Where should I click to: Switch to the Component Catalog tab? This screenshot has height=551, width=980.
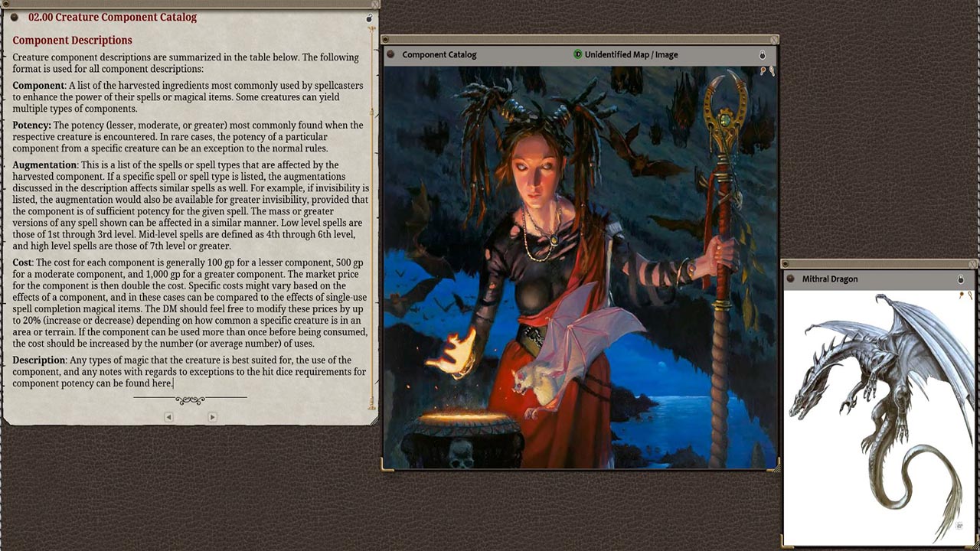439,54
